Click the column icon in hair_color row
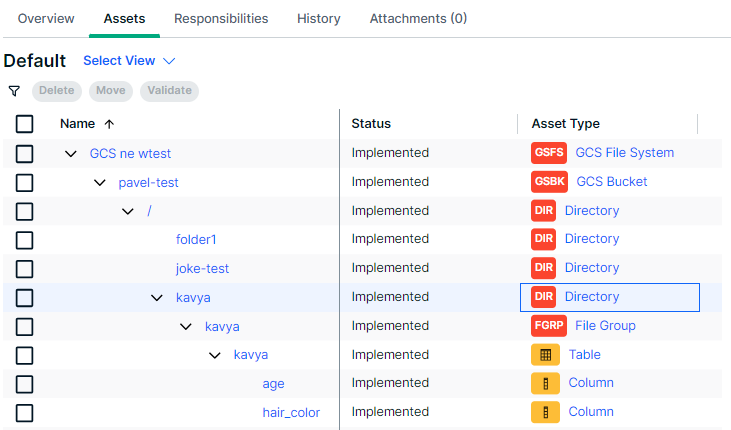 [x=545, y=412]
